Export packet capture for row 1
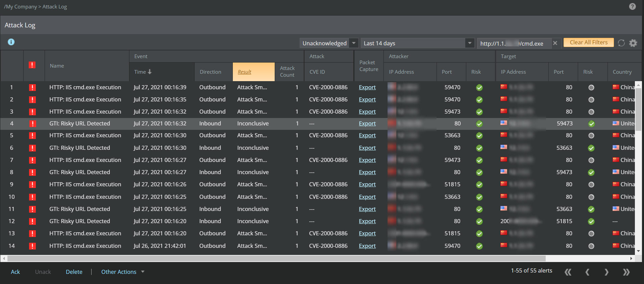 coord(367,87)
